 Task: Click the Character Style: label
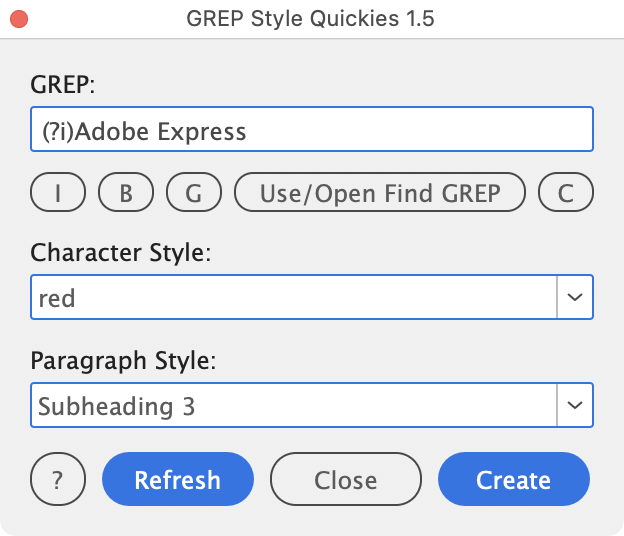pyautogui.click(x=121, y=252)
